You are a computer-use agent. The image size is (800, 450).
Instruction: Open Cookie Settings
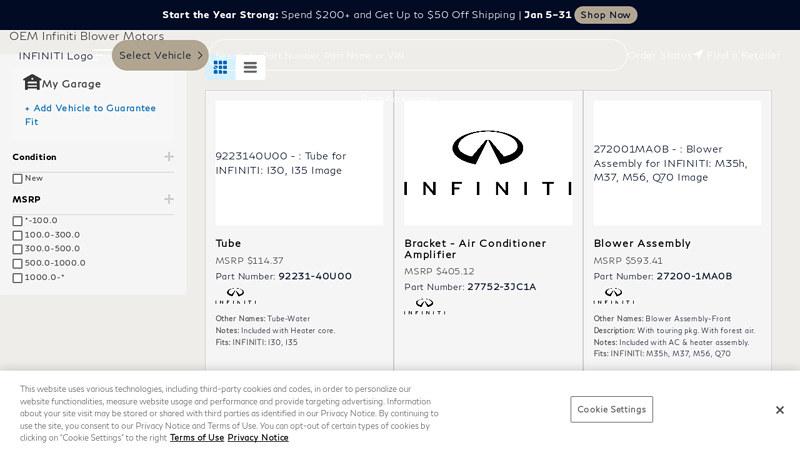(611, 409)
